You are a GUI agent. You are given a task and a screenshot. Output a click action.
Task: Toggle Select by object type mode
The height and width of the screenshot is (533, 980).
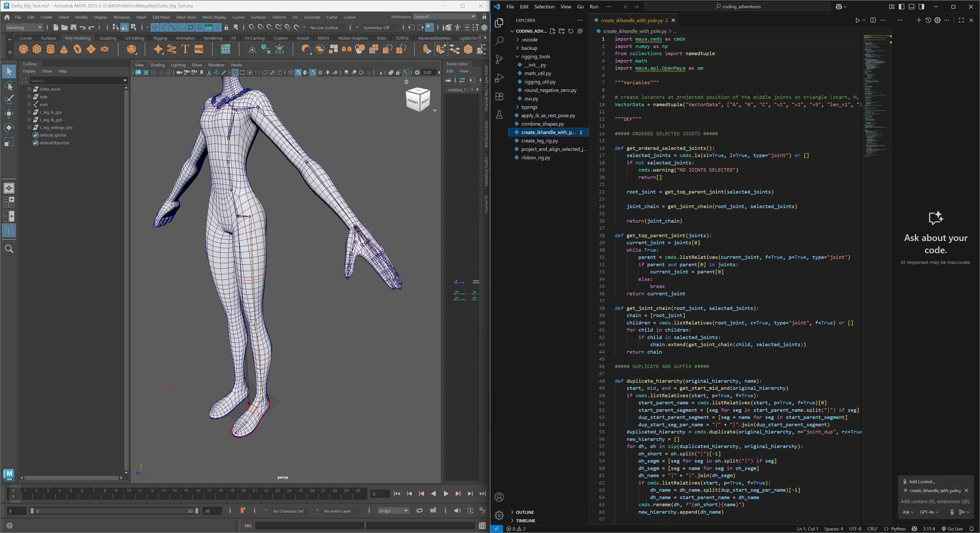124,27
